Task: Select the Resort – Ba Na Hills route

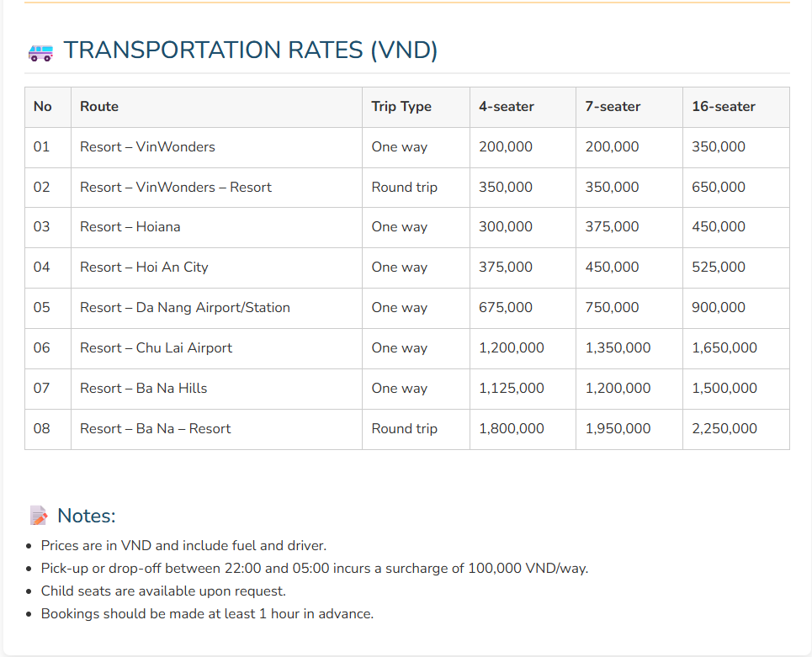Action: tap(143, 389)
